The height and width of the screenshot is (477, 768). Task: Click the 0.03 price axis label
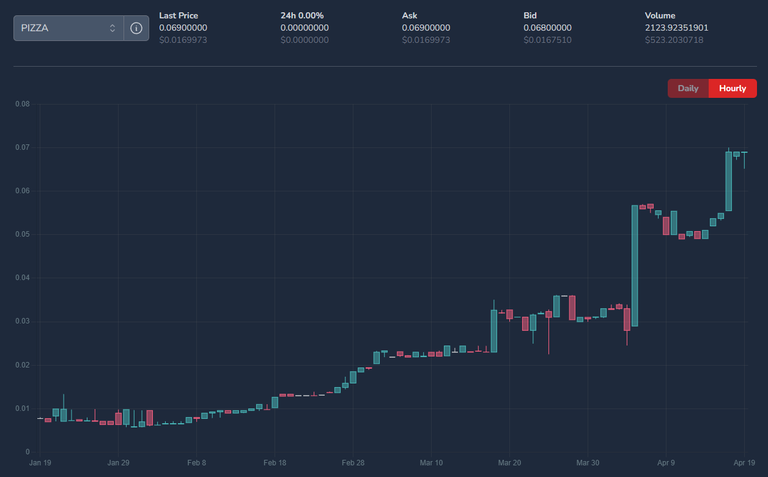(22, 321)
